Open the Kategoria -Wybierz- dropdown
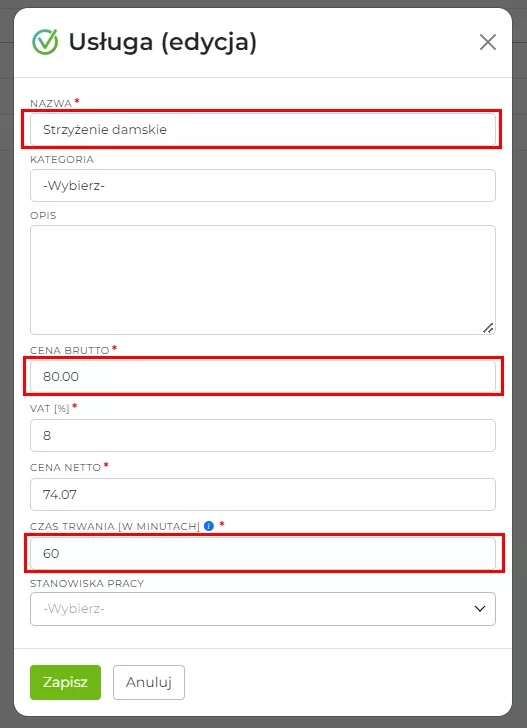Viewport: 527px width, 728px height. [x=263, y=186]
